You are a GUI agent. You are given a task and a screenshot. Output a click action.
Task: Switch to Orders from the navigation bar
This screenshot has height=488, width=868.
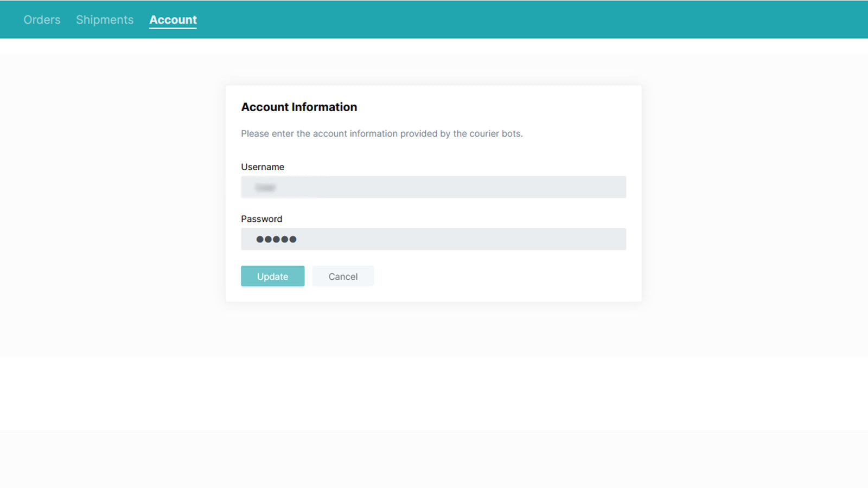[x=42, y=20]
